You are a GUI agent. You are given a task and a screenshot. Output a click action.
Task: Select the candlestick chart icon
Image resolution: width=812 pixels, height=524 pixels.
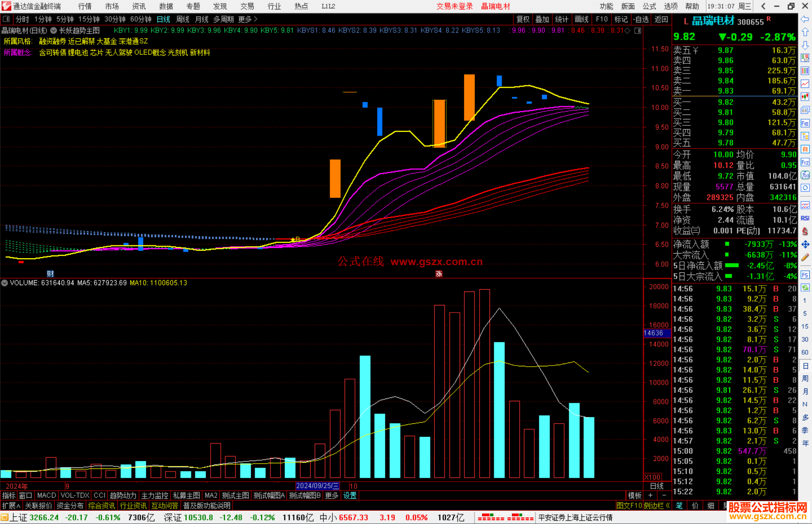[x=805, y=97]
